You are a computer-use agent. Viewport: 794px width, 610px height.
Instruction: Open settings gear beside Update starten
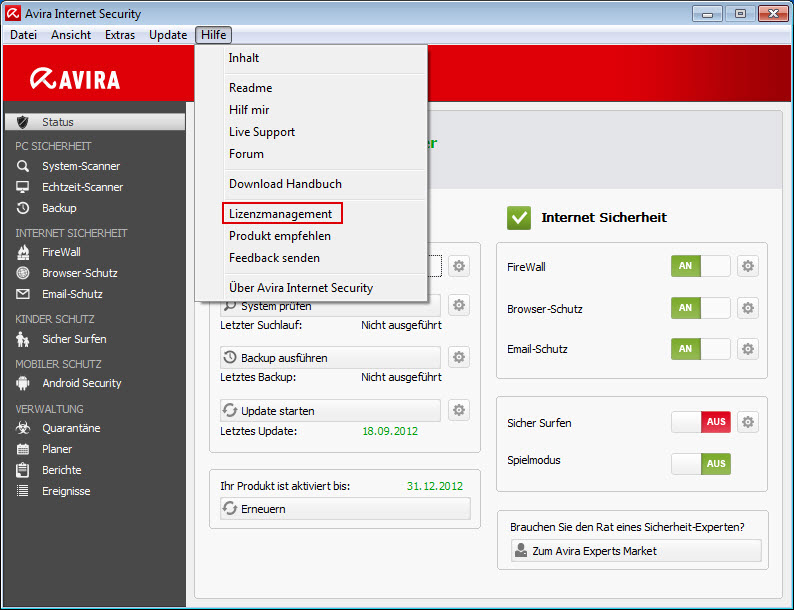point(459,410)
